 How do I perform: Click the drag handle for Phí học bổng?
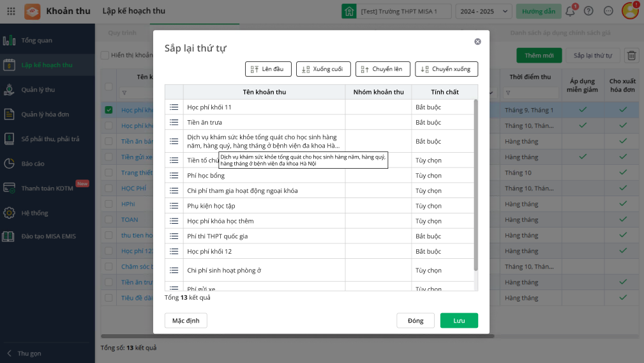pos(174,175)
